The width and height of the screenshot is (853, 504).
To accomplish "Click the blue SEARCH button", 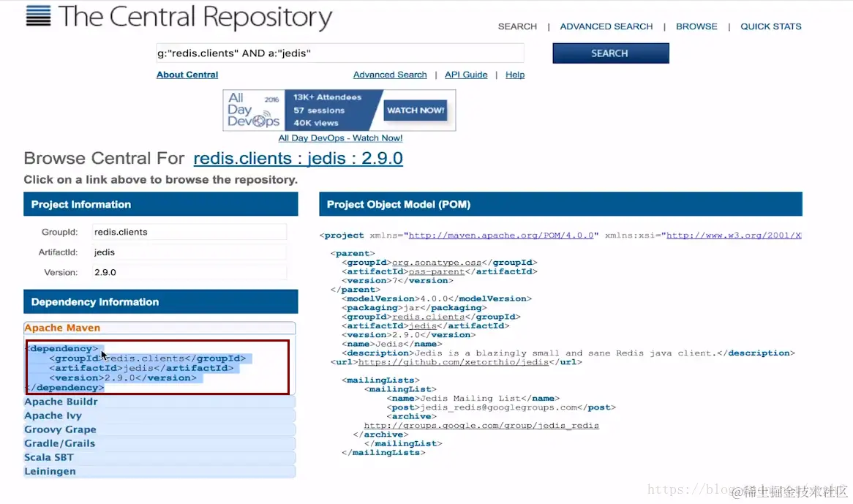I will (610, 53).
